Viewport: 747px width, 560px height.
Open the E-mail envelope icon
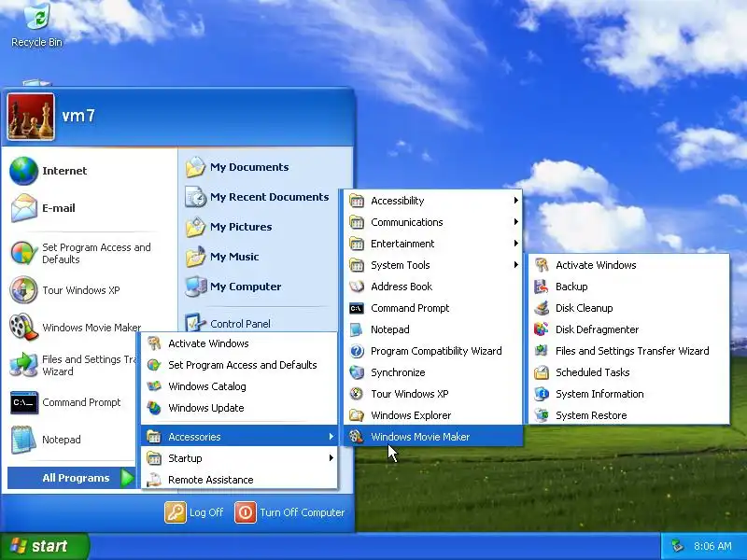click(x=24, y=208)
